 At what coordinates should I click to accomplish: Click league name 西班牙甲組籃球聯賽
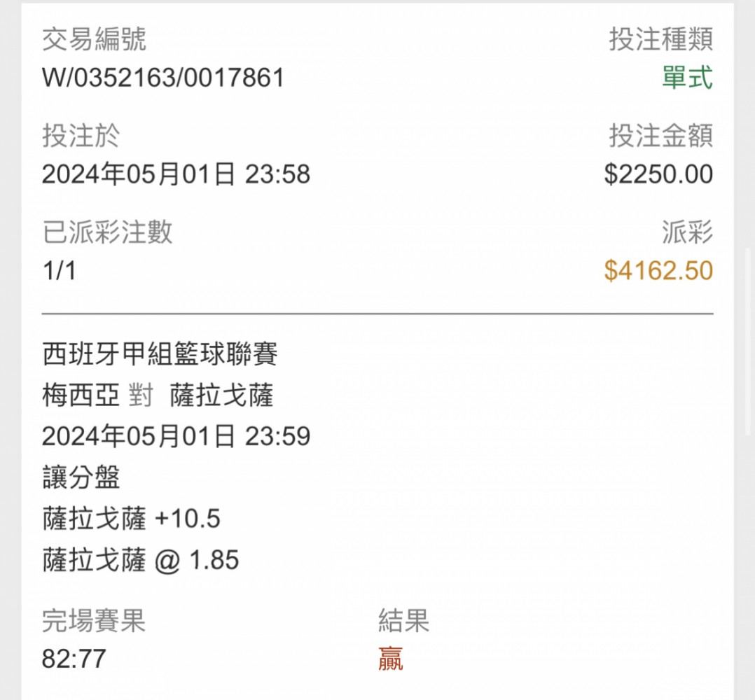point(160,354)
